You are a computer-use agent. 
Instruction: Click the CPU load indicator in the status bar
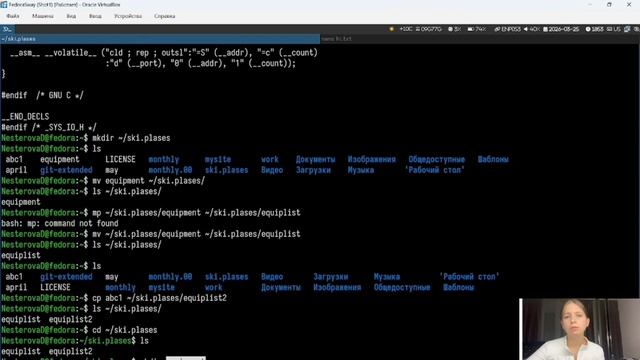click(455, 29)
